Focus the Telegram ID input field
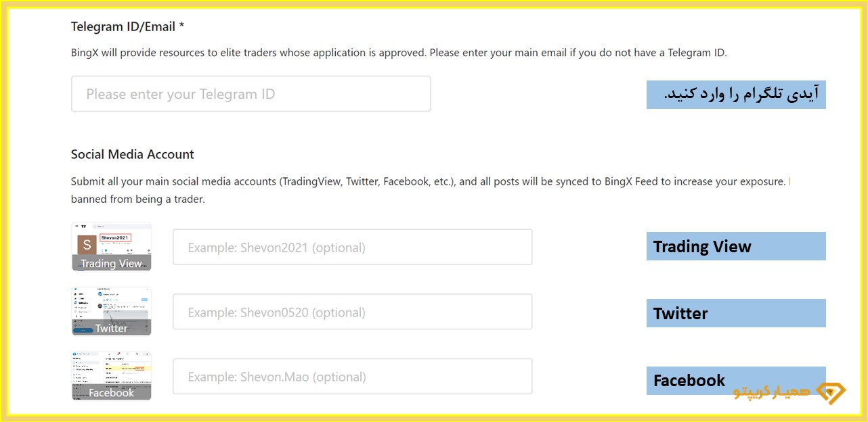This screenshot has height=422, width=868. [251, 94]
